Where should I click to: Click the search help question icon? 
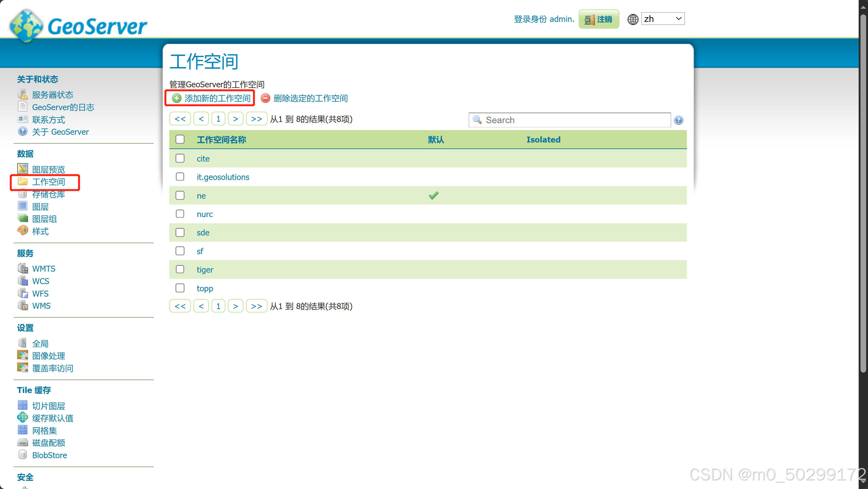click(x=679, y=120)
